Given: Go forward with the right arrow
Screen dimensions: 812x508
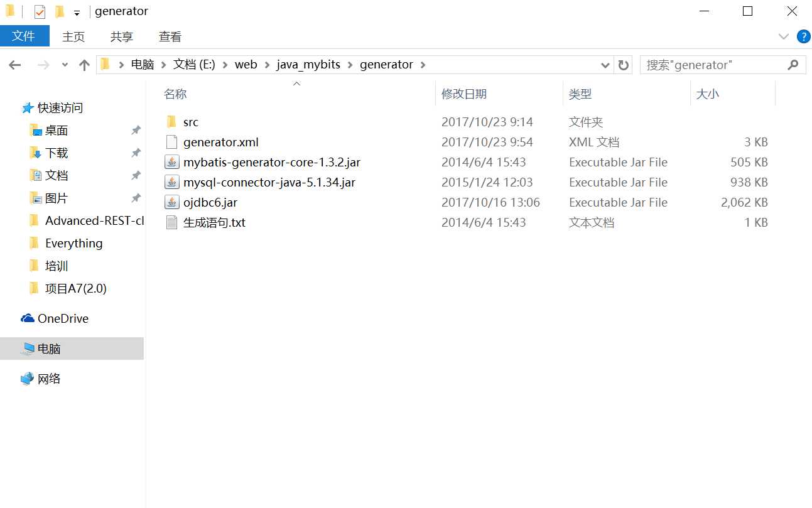Looking at the screenshot, I should tap(43, 65).
